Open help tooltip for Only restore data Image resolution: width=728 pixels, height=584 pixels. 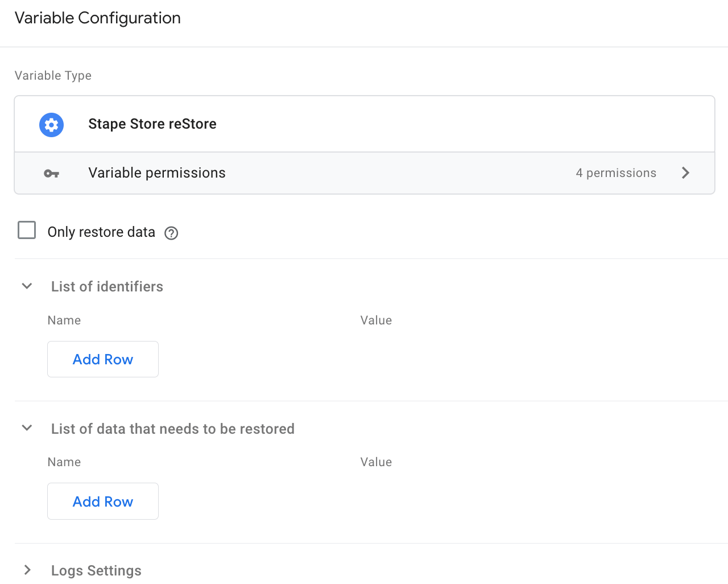(x=171, y=233)
